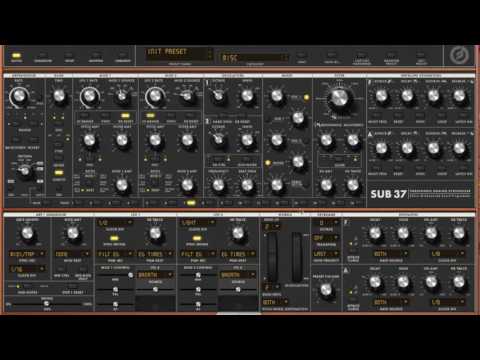Click the amplifier envelope triangle icon
480x360 pixels.
pos(370,134)
